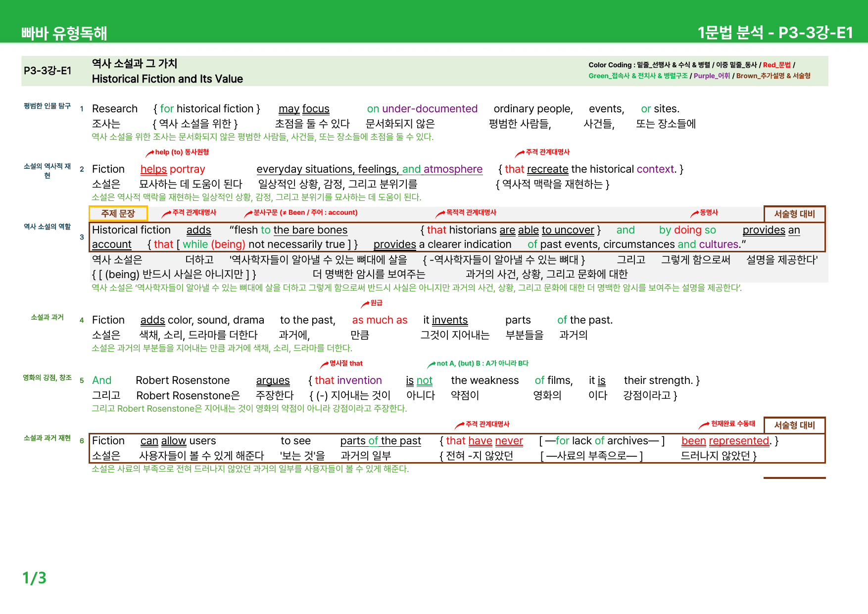Click the green translation line under sentence 6

click(x=250, y=469)
